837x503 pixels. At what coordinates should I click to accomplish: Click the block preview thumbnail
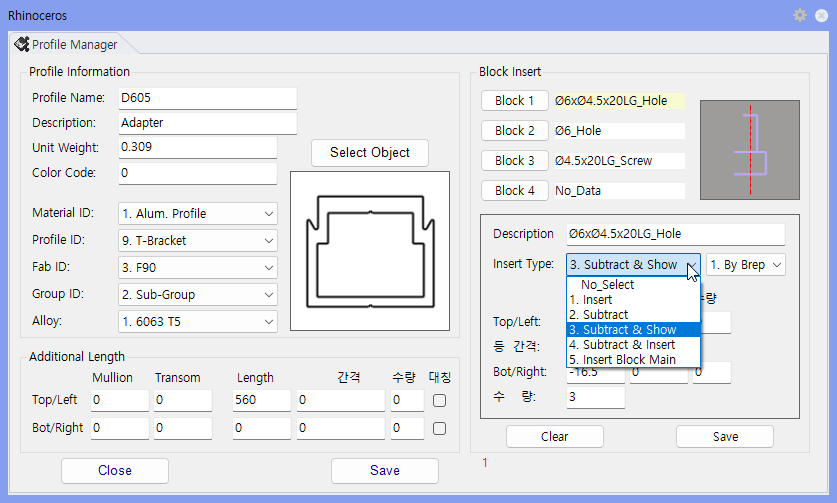[749, 150]
